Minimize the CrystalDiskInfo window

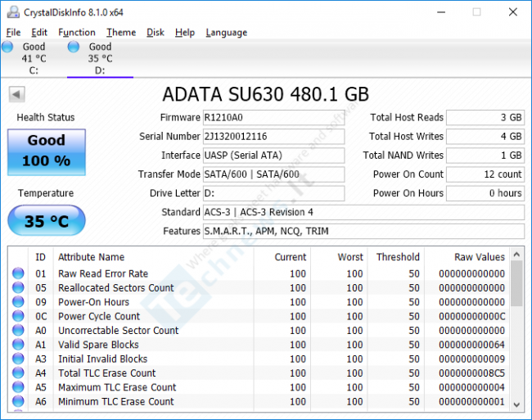pyautogui.click(x=441, y=12)
